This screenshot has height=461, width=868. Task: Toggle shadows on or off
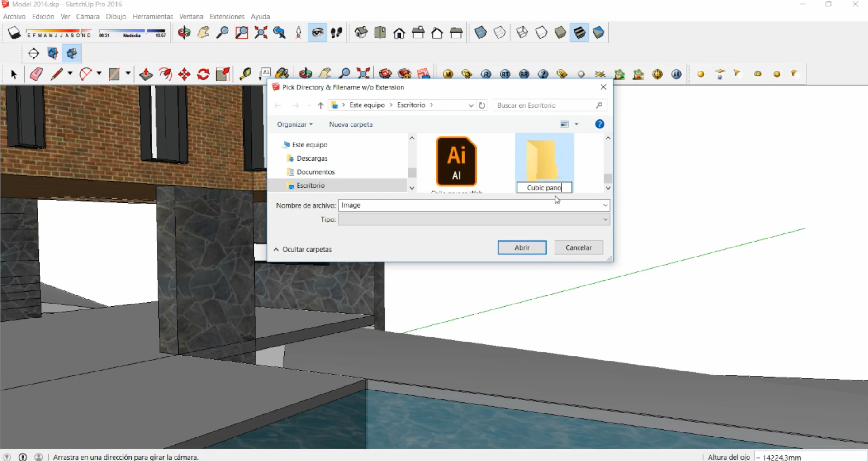tap(14, 33)
